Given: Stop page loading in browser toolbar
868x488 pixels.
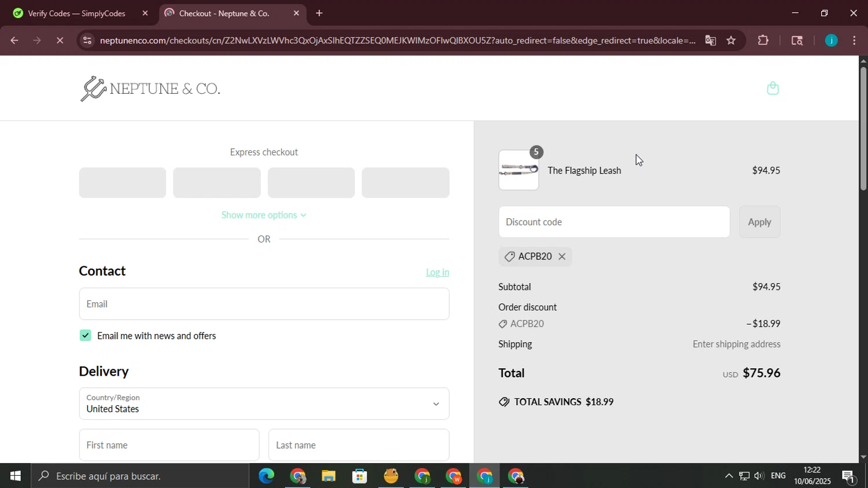Looking at the screenshot, I should (x=60, y=41).
